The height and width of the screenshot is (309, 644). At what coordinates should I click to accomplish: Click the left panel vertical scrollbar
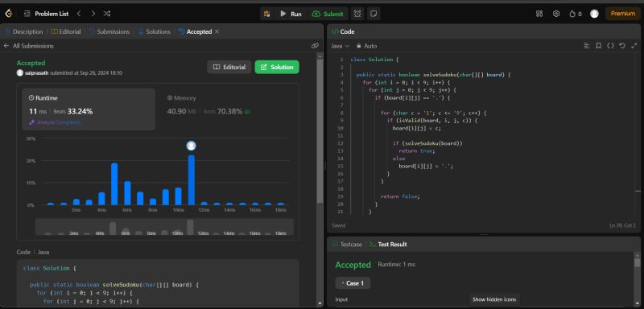pos(320,131)
